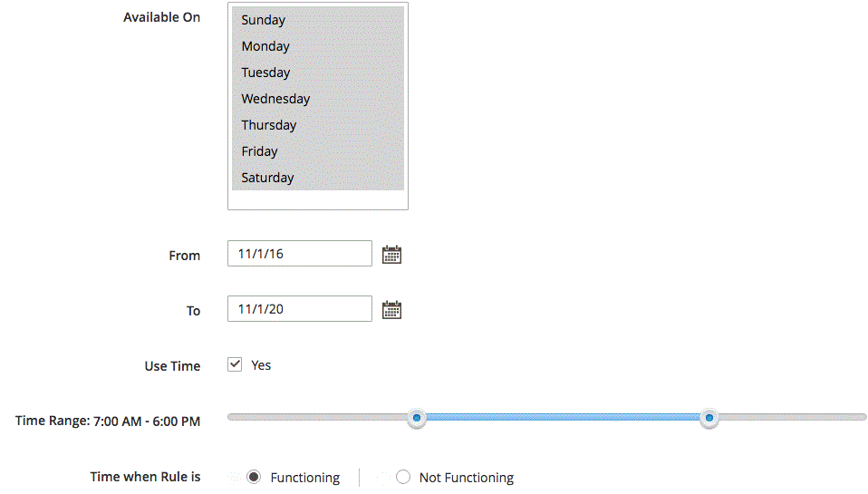Click the To date input field
The width and height of the screenshot is (868, 494).
(300, 308)
